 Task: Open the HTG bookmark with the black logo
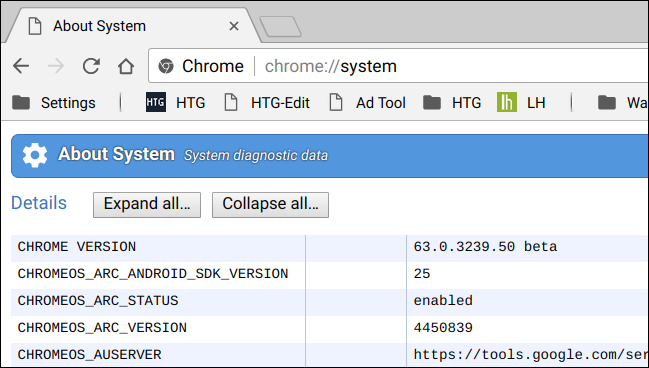[x=175, y=103]
